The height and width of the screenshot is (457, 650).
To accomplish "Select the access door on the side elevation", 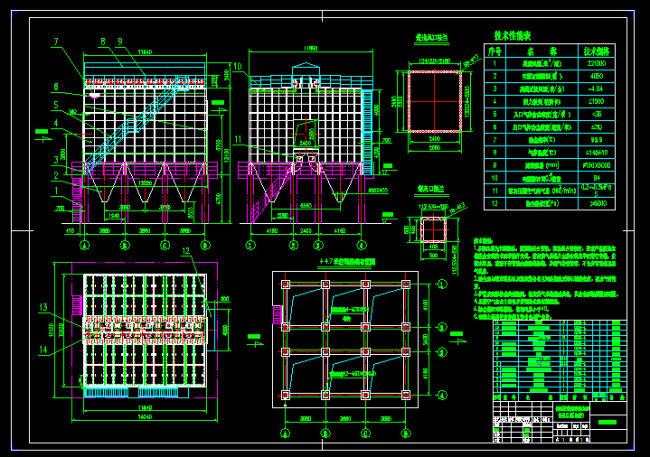I will coord(306,133).
